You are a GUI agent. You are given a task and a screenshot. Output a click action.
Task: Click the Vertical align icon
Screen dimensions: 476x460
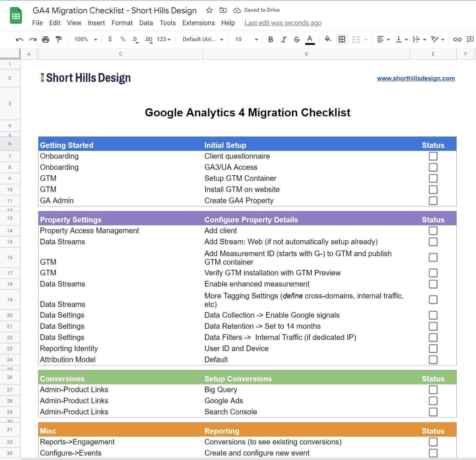pyautogui.click(x=399, y=39)
